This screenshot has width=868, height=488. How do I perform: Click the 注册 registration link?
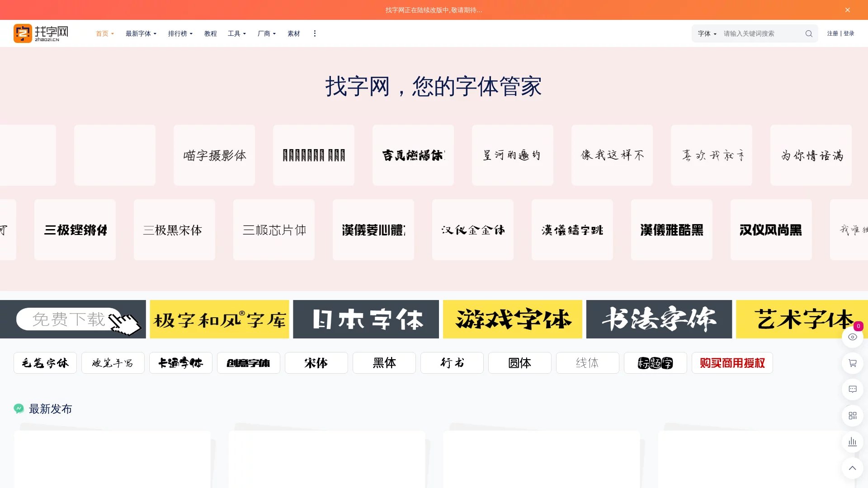pyautogui.click(x=832, y=33)
